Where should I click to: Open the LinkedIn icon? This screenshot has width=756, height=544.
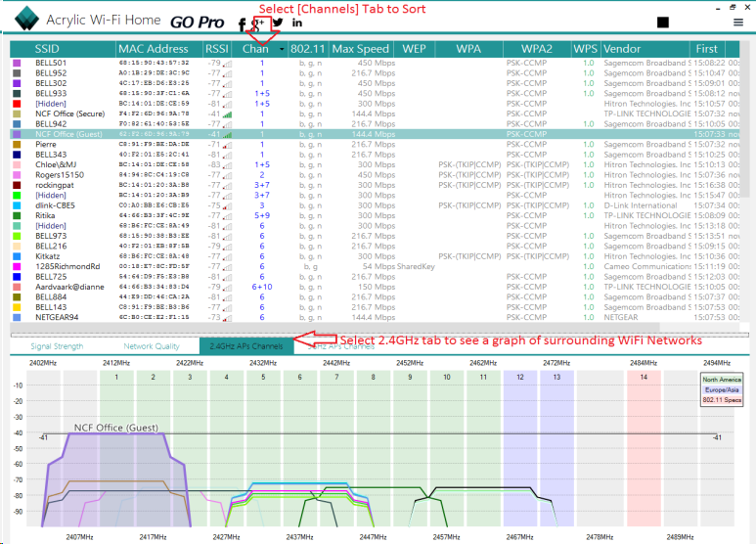pyautogui.click(x=297, y=23)
